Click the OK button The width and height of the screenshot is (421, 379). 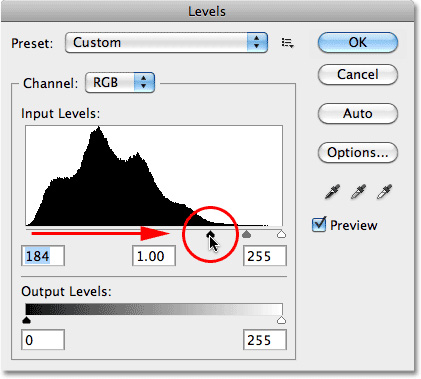(x=358, y=42)
